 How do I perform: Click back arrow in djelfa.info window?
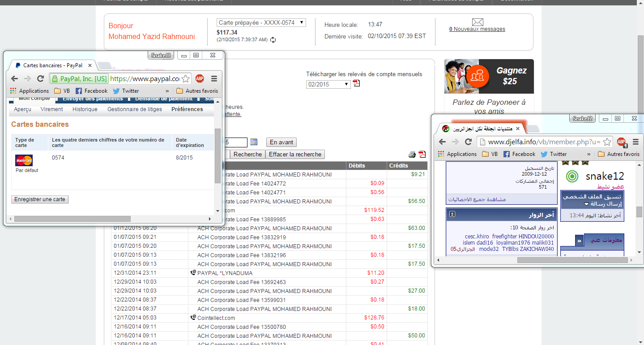coord(442,142)
